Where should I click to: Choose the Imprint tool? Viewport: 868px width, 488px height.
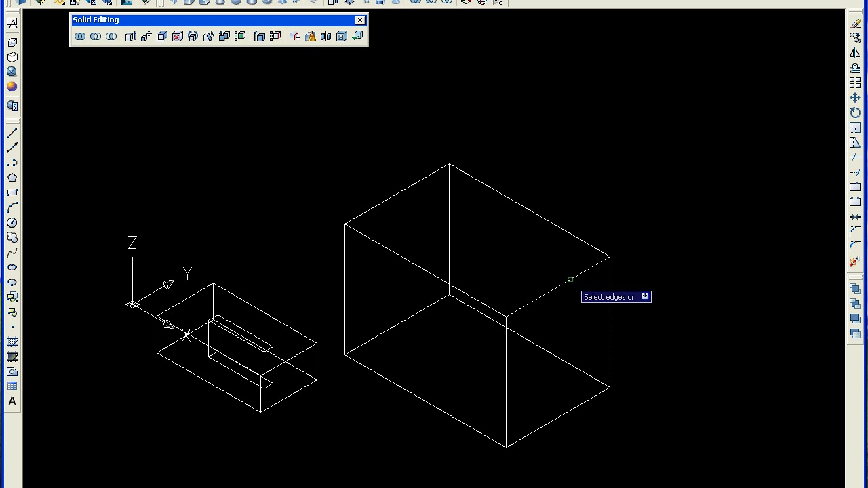[x=295, y=37]
